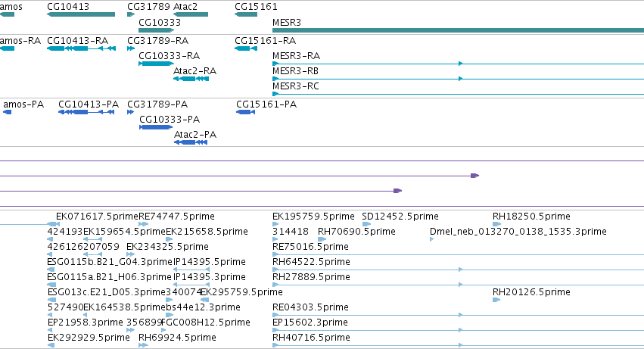Viewport: 644px width, 349px height.
Task: Click the IP14395.3prime EST label
Action: click(x=210, y=278)
